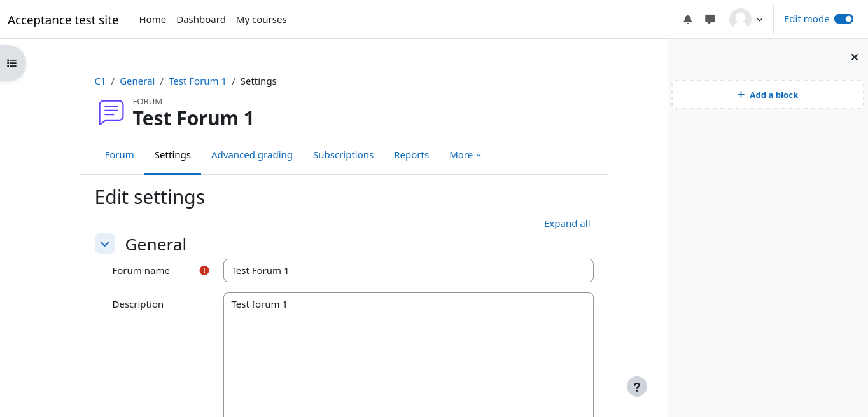Focus the Forum name text field

click(408, 270)
